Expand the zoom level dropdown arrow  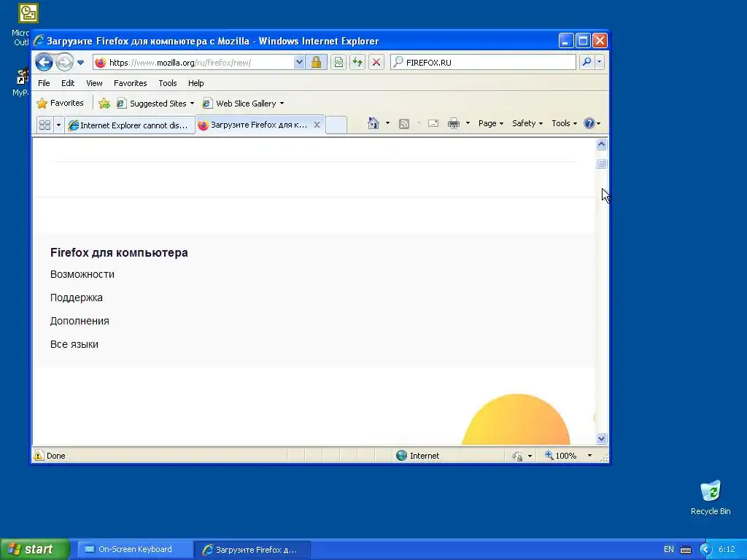point(589,456)
